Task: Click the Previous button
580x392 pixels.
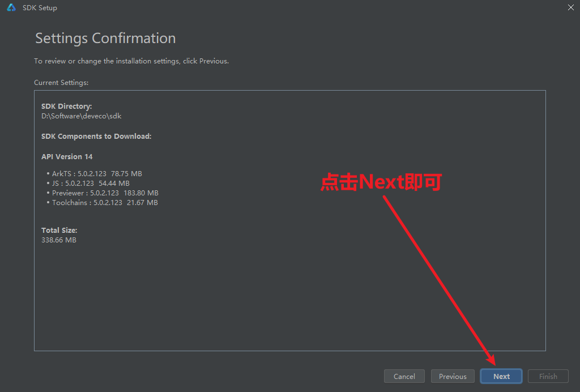Action: 453,376
